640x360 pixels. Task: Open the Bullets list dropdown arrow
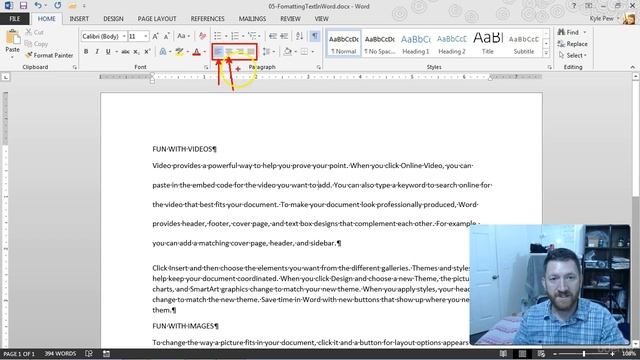click(x=226, y=36)
